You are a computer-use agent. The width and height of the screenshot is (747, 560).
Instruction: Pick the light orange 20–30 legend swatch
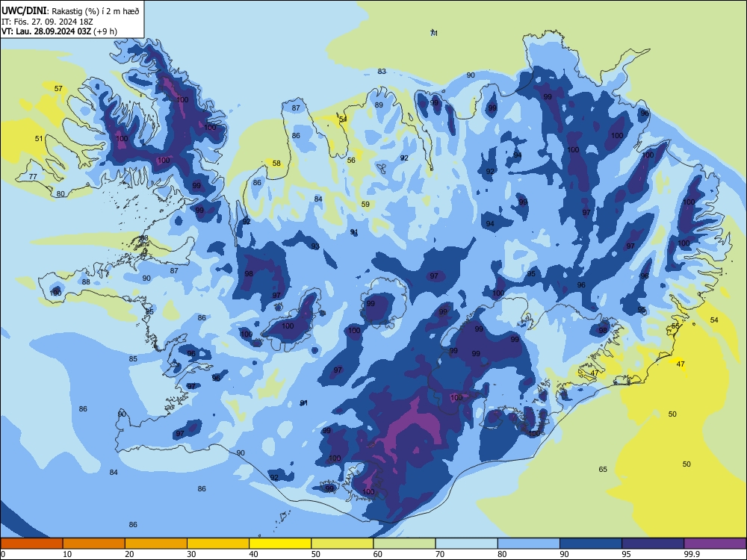coord(156,544)
